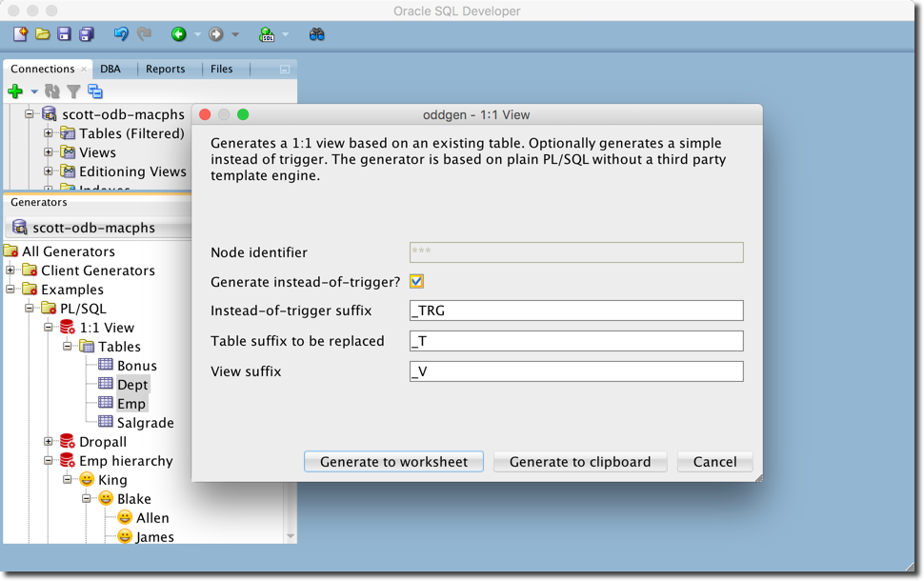Click the Save toolbar icon
Screen dimensions: 924x581
(64, 34)
